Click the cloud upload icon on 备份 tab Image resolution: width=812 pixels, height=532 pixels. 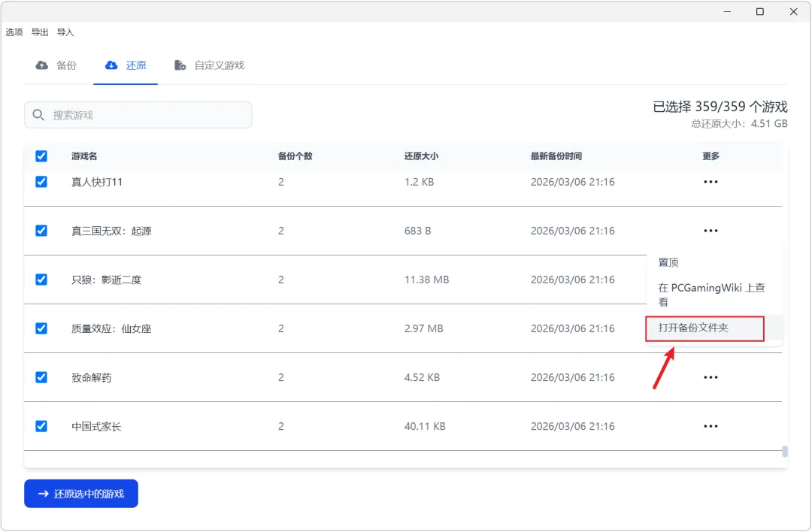(42, 65)
